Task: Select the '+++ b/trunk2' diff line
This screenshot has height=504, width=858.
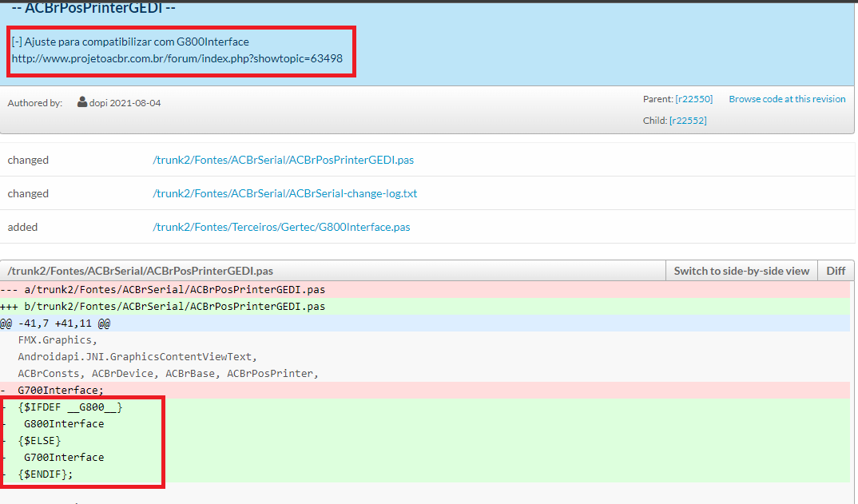Action: click(425, 307)
